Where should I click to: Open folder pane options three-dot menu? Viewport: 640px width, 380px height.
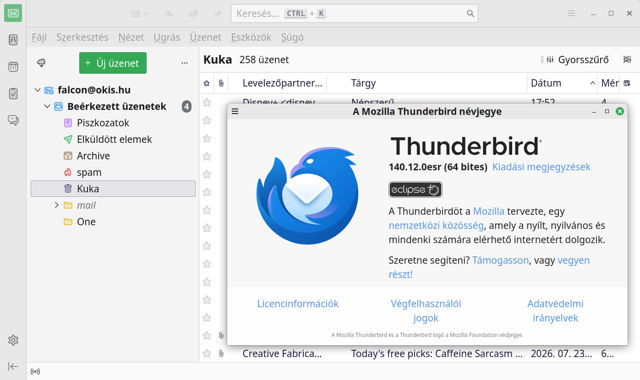(x=184, y=63)
